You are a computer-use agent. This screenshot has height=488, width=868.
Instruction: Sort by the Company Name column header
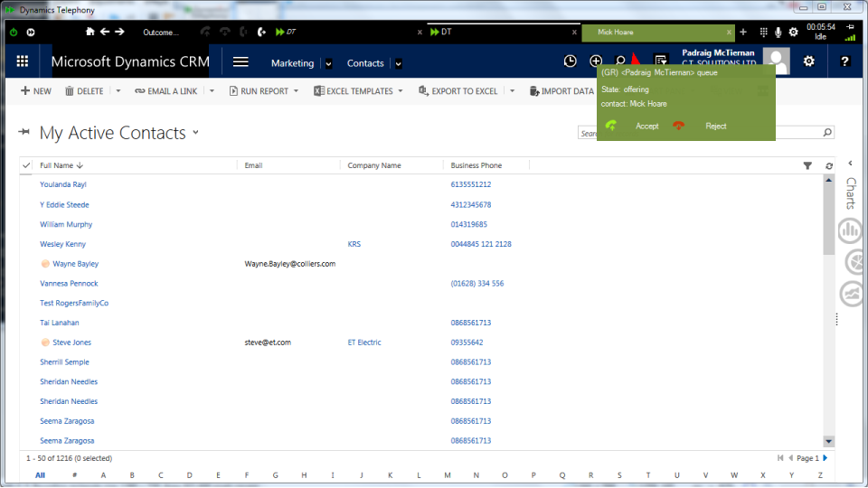374,165
